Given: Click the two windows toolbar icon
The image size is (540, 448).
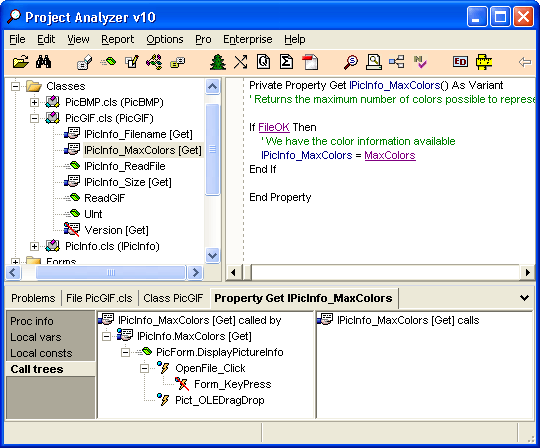Looking at the screenshot, I should click(178, 62).
